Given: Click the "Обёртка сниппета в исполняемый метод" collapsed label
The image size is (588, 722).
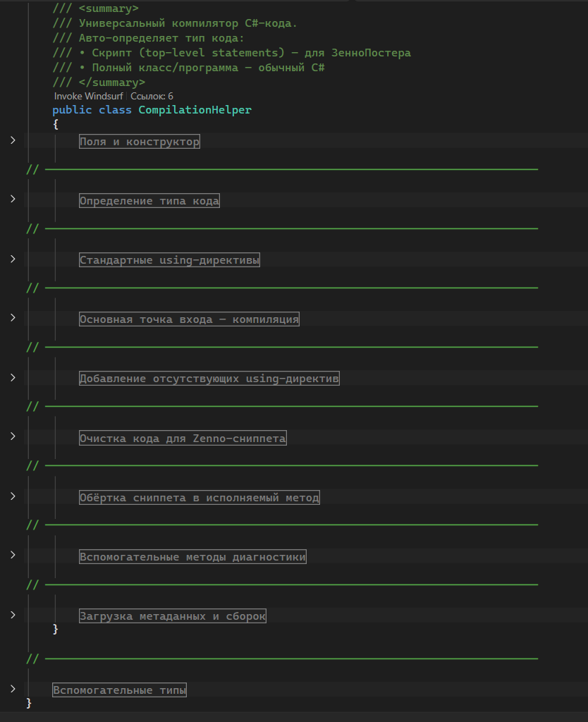Looking at the screenshot, I should coord(200,498).
